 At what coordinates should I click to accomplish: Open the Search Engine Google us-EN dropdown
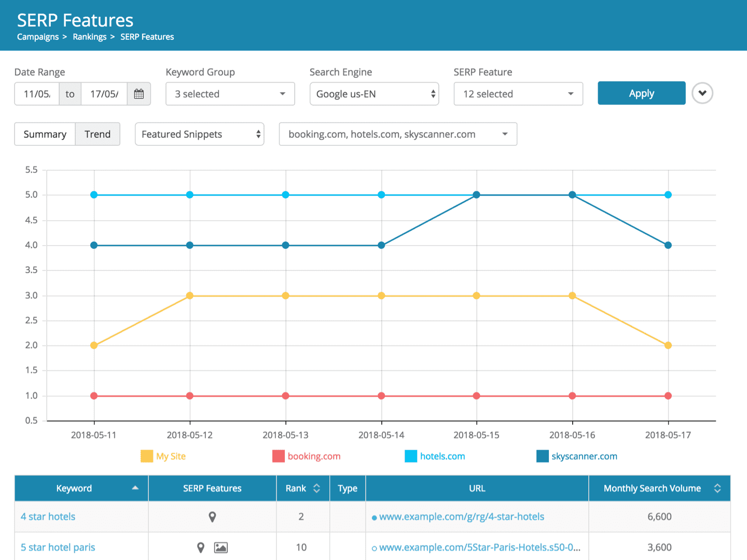tap(374, 94)
